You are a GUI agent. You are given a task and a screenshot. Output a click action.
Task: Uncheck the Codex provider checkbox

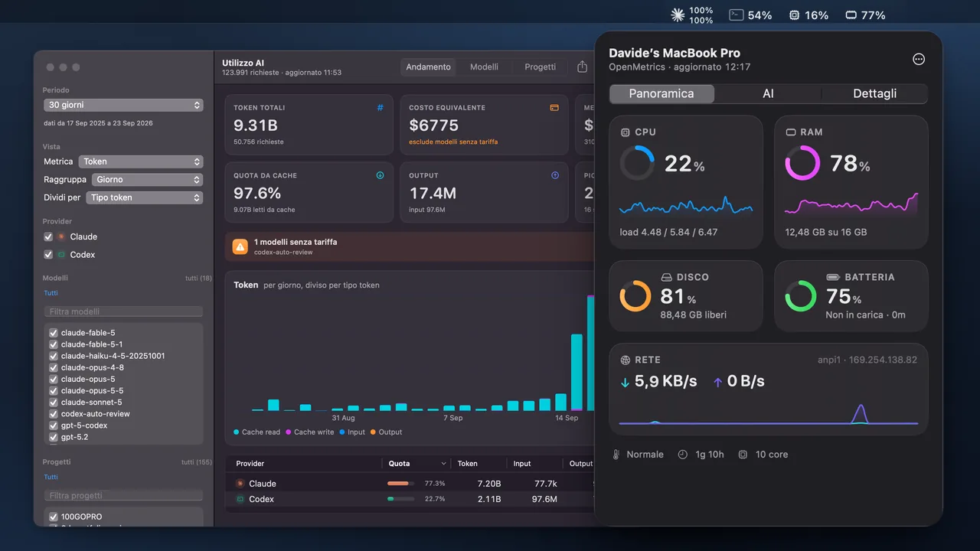[48, 255]
